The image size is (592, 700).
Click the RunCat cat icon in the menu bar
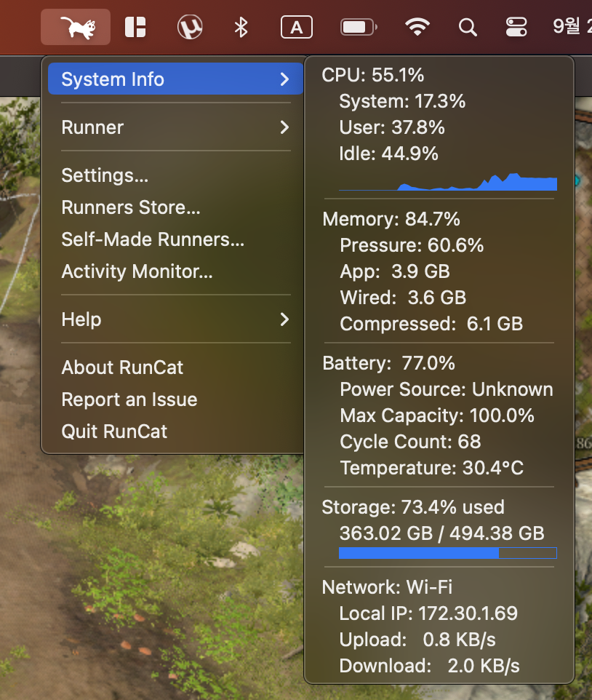(75, 27)
